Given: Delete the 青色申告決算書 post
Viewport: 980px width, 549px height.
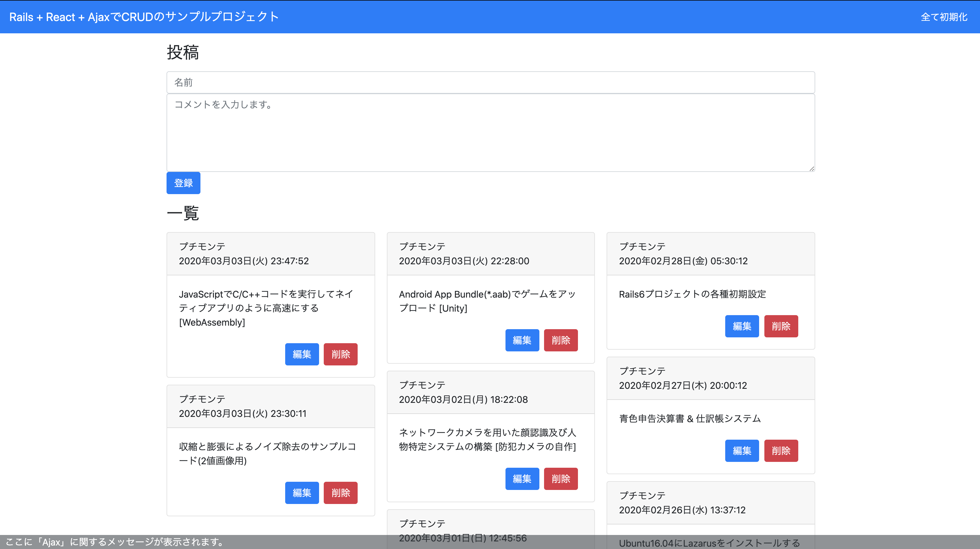Looking at the screenshot, I should 781,451.
